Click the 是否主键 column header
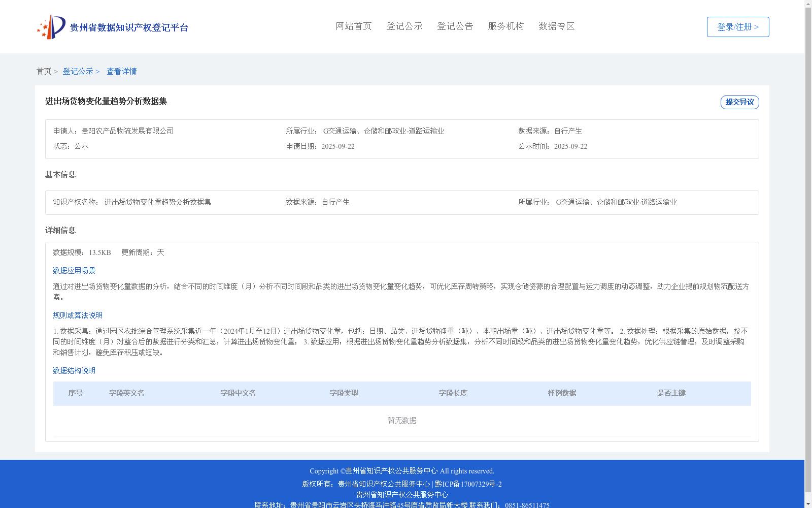This screenshot has height=508, width=812. 671,393
